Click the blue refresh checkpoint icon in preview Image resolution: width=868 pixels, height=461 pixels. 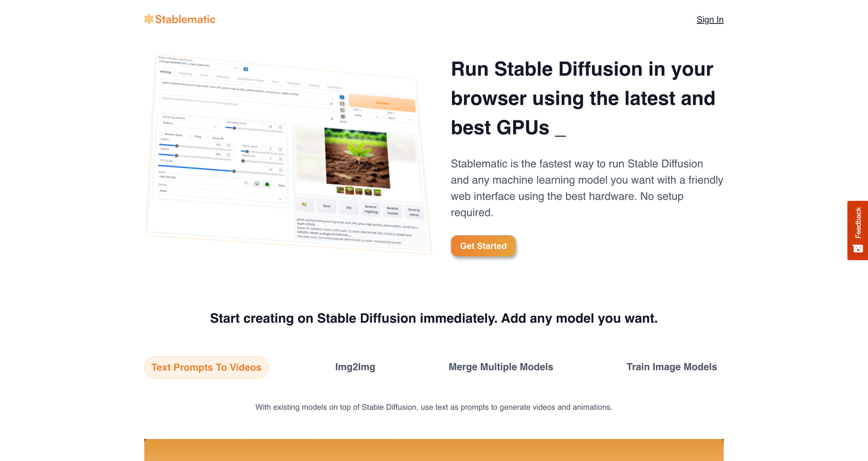[246, 69]
